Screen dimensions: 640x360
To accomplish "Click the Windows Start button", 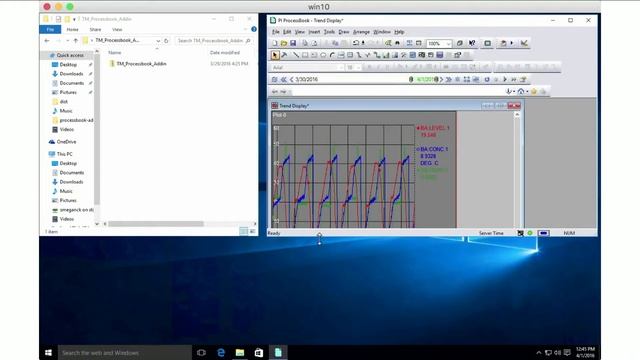I will [x=48, y=353].
